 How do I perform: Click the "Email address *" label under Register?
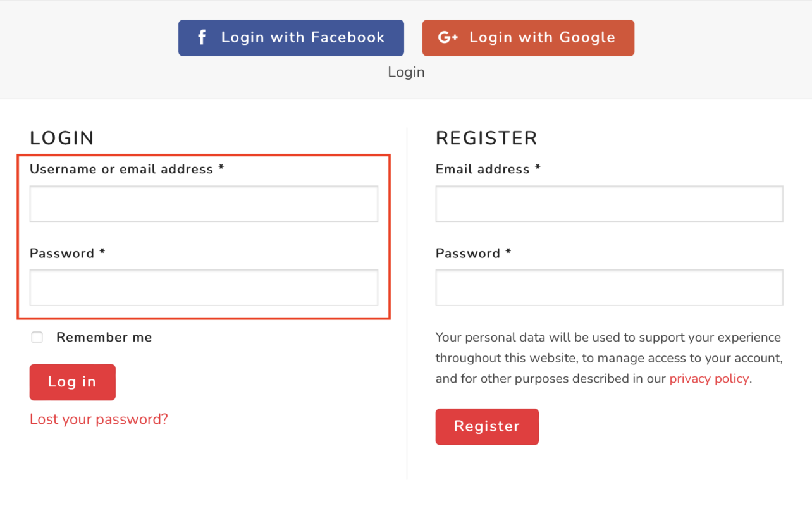click(x=488, y=169)
